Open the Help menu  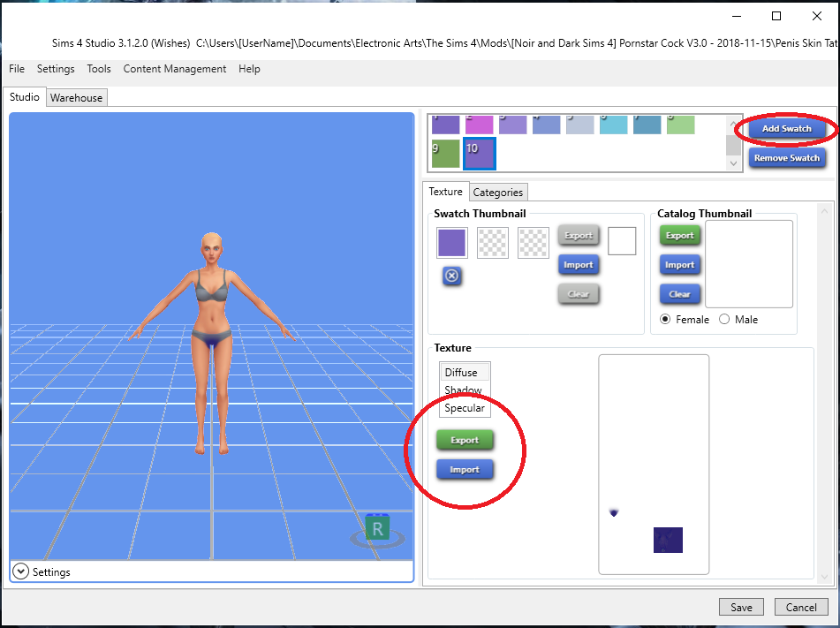point(249,69)
